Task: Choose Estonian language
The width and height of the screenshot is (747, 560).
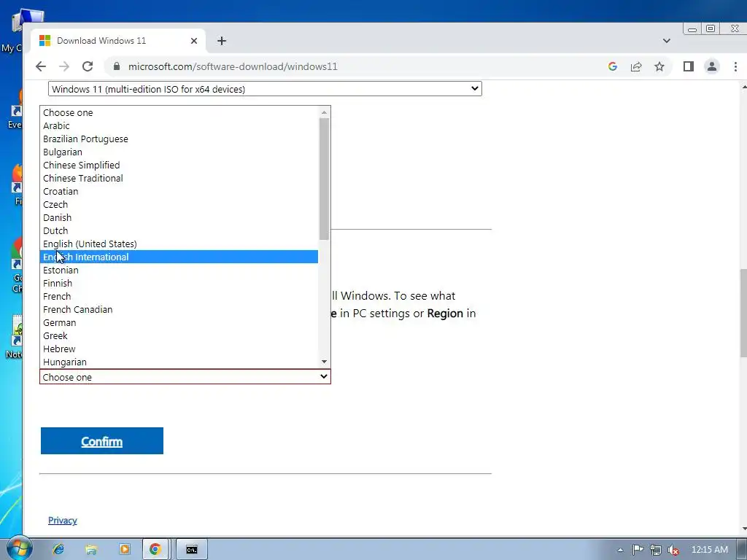Action: pos(179,270)
